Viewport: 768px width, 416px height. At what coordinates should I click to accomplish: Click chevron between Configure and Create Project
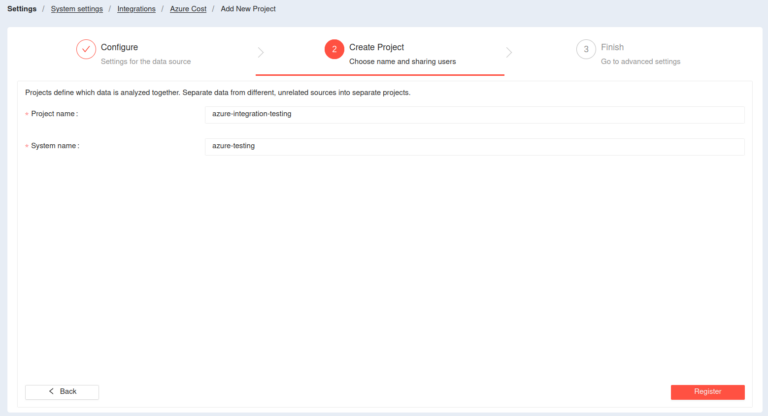coord(261,52)
